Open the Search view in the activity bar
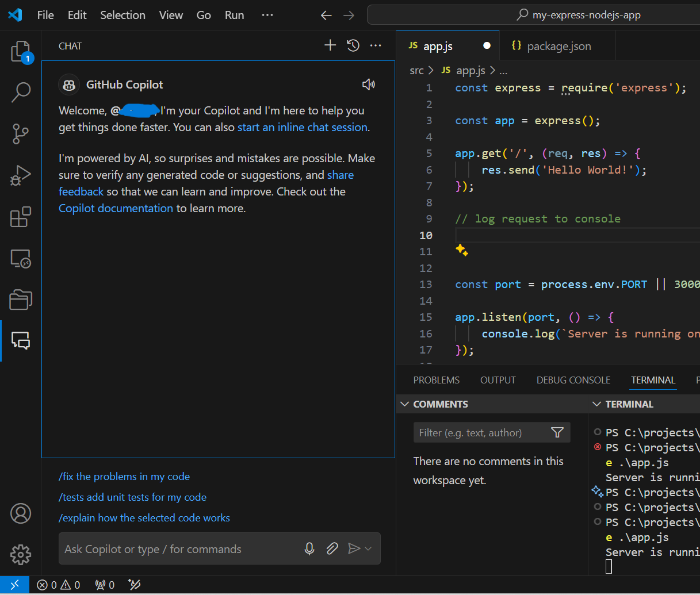This screenshot has width=700, height=595. tap(21, 92)
